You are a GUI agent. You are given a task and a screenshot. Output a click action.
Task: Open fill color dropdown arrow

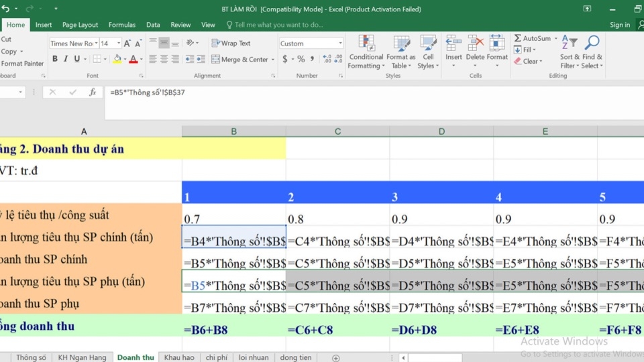(x=125, y=60)
